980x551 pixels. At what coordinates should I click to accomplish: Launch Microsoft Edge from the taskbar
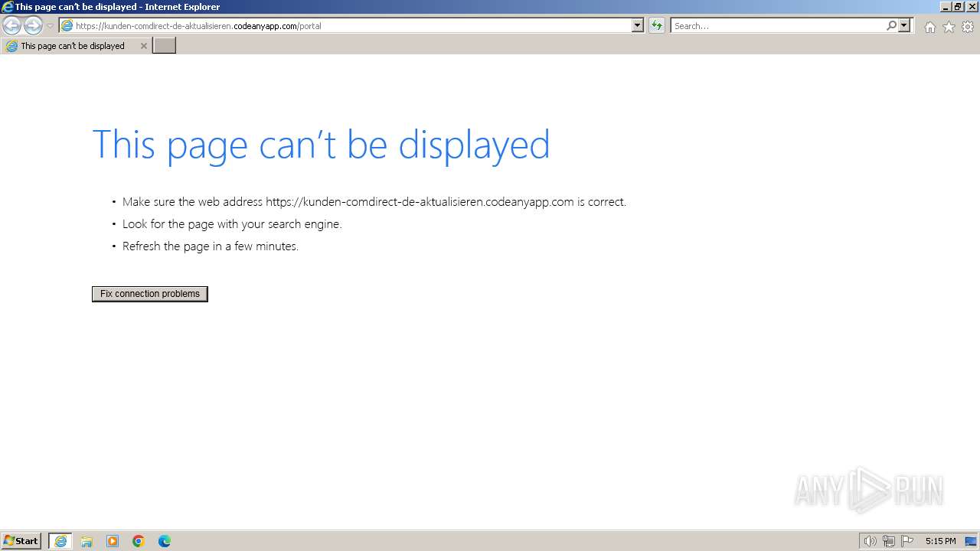click(165, 541)
